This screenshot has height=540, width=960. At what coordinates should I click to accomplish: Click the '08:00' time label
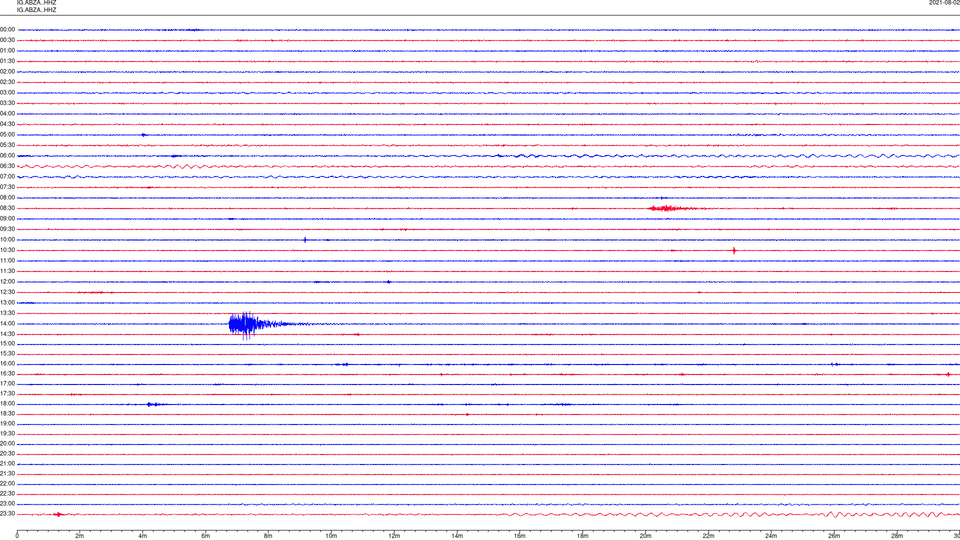(7, 198)
